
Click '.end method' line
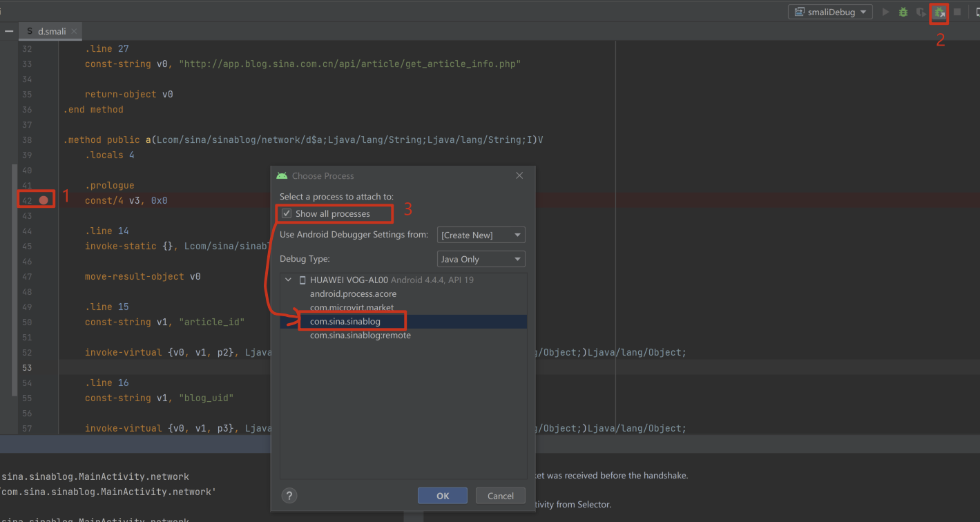coord(93,110)
